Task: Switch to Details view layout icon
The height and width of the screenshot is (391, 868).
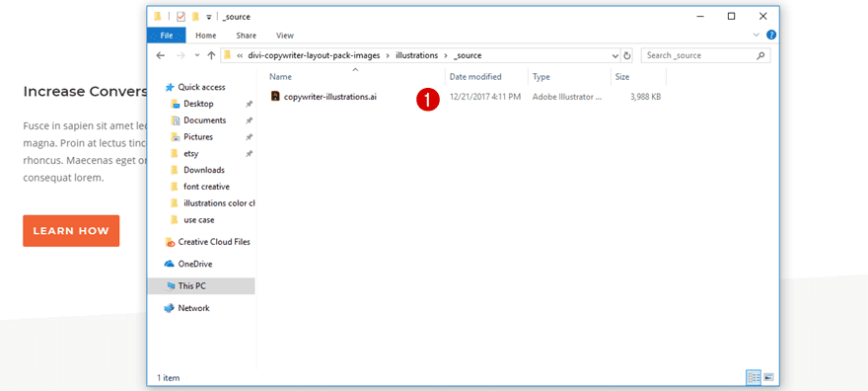Action: tap(754, 377)
